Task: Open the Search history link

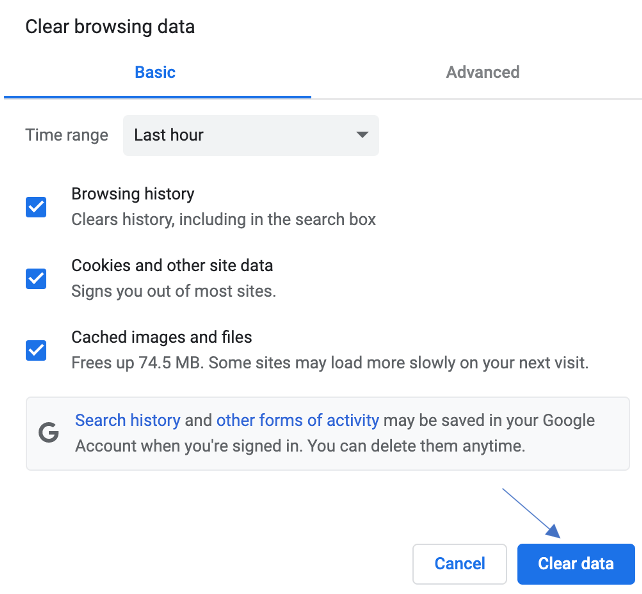Action: click(128, 420)
